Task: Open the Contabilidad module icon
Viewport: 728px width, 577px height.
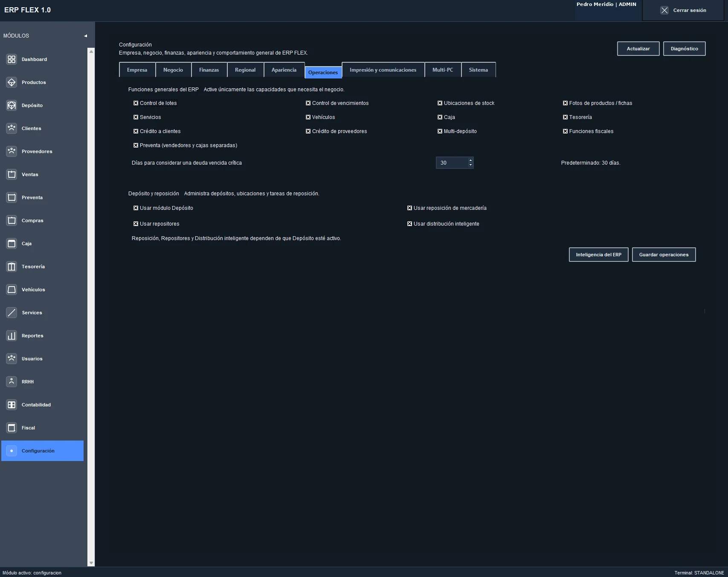Action: click(12, 405)
